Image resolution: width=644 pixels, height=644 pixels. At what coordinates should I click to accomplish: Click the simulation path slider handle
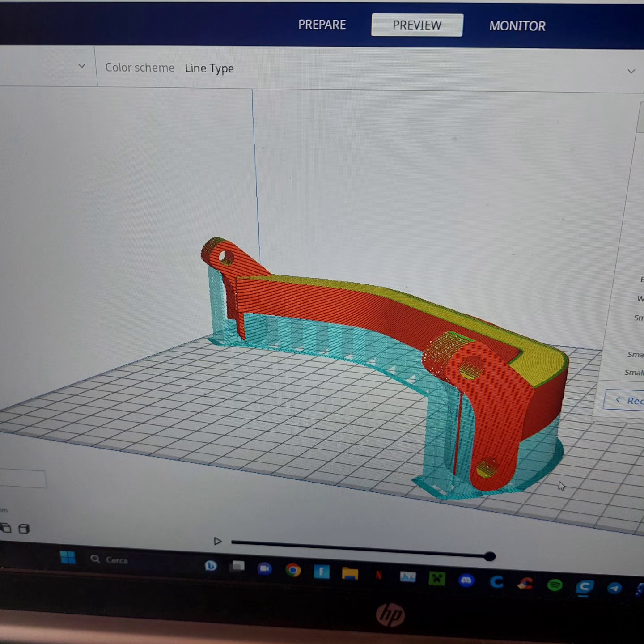pos(490,556)
